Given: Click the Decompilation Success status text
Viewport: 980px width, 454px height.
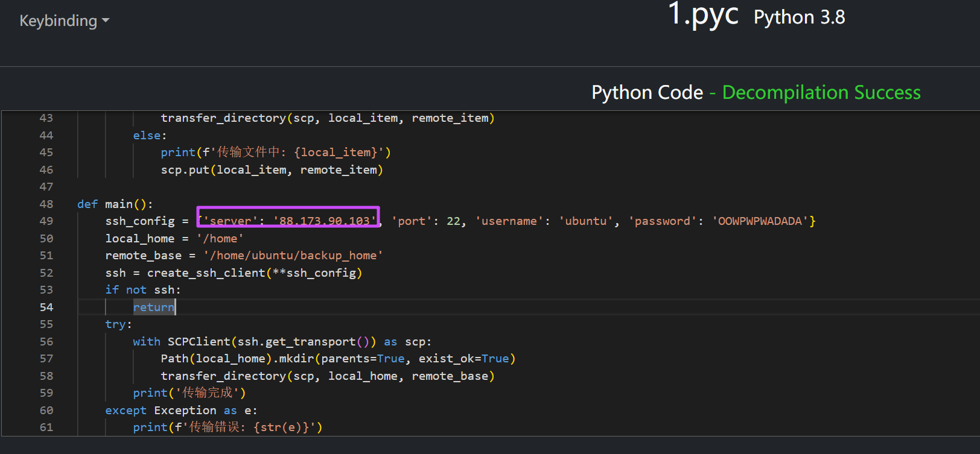Looking at the screenshot, I should point(821,92).
